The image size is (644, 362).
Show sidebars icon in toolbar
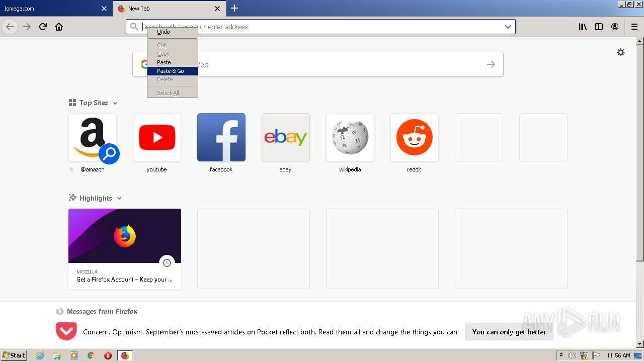(599, 27)
